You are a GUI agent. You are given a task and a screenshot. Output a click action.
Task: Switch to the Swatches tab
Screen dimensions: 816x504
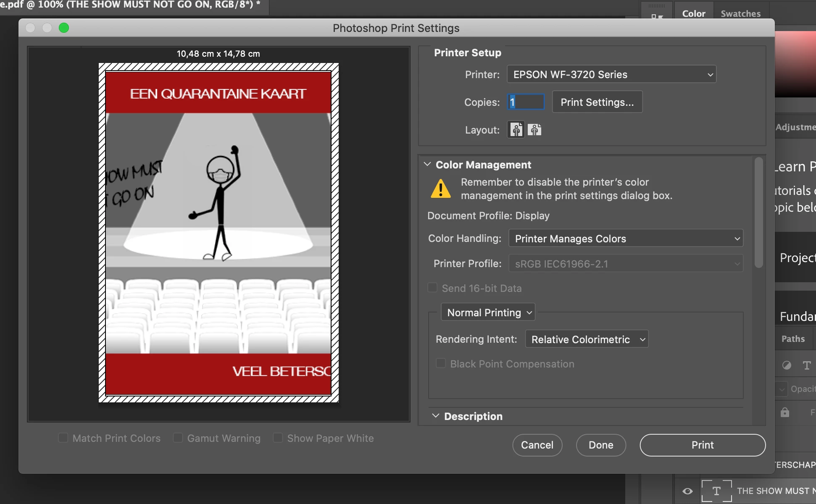tap(740, 13)
